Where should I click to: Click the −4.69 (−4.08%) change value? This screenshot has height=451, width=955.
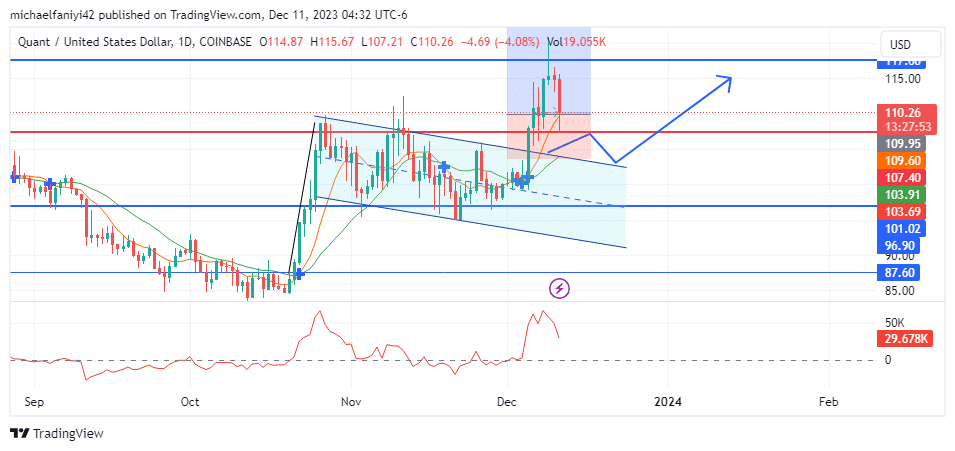coord(498,42)
